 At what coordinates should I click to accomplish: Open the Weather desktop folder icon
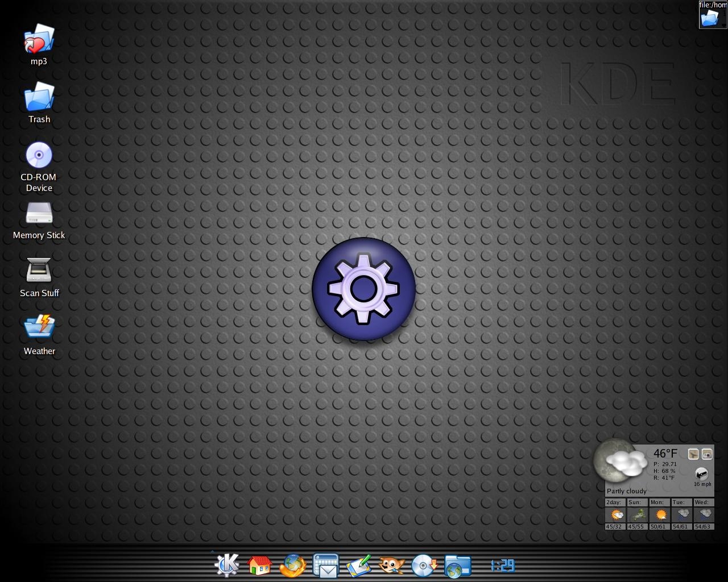point(39,327)
